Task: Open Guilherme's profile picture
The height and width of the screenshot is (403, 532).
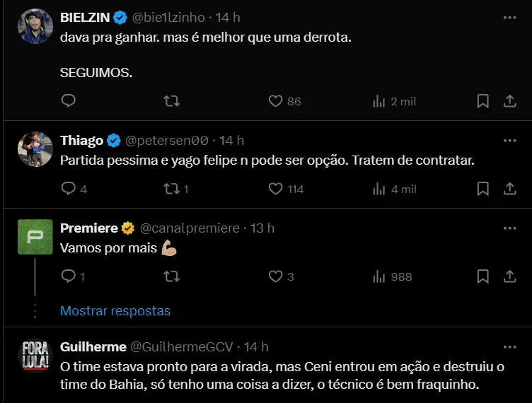Action: (35, 356)
